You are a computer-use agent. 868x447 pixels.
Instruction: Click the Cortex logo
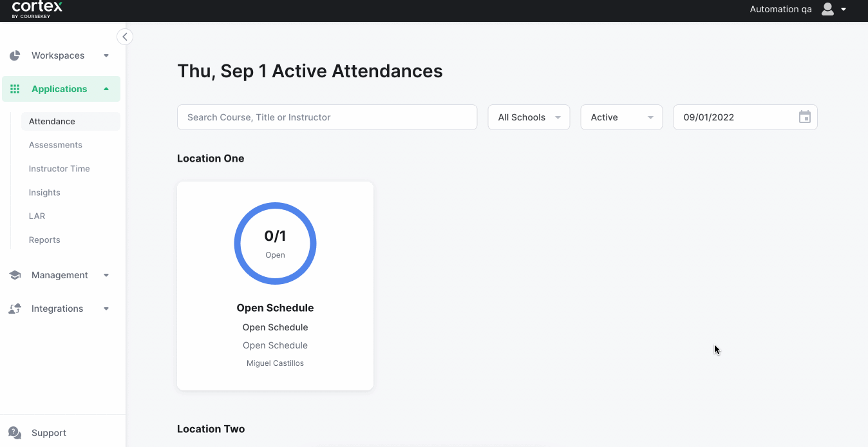tap(37, 9)
